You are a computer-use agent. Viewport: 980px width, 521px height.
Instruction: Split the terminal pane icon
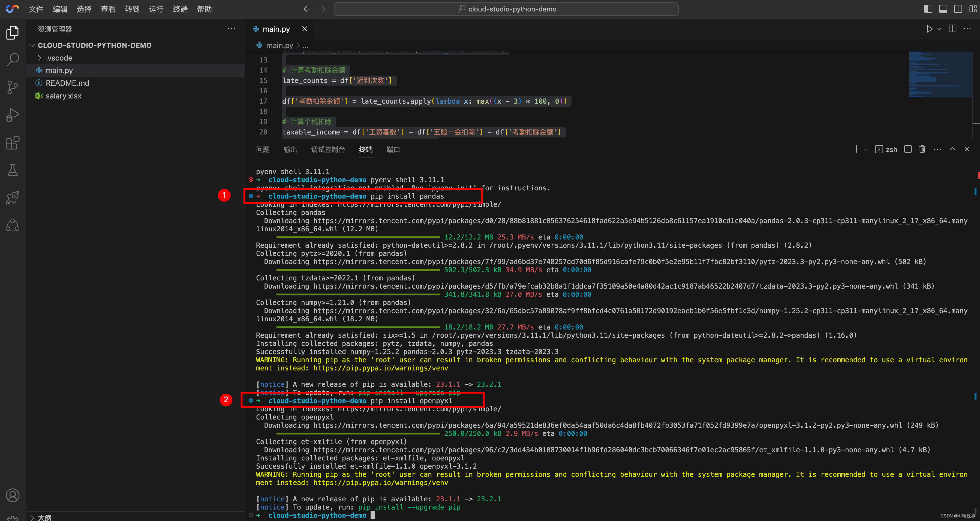point(908,149)
